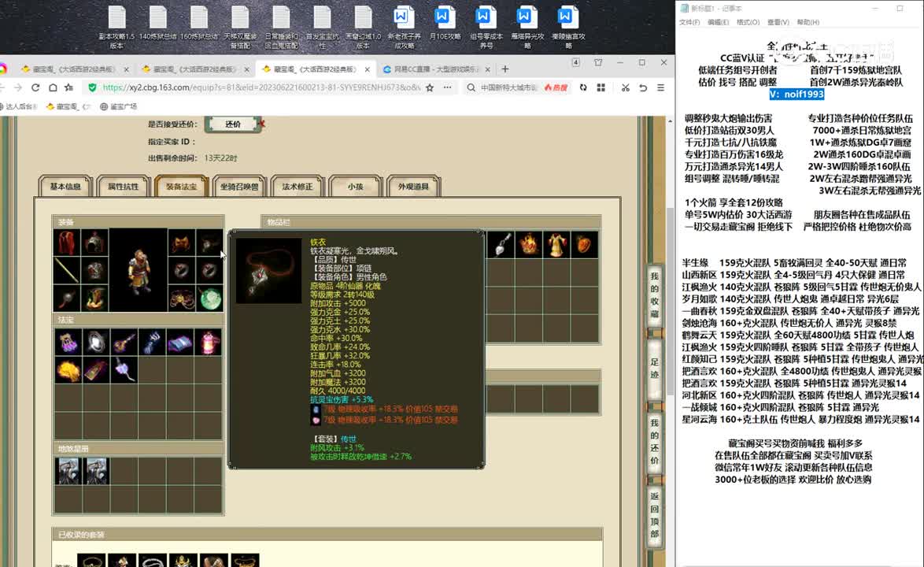Open the 基本信息 tab
Screen dimensions: 924x567
65,187
